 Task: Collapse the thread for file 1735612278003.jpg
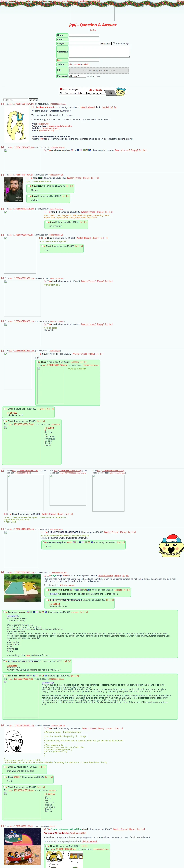click(2, 147)
